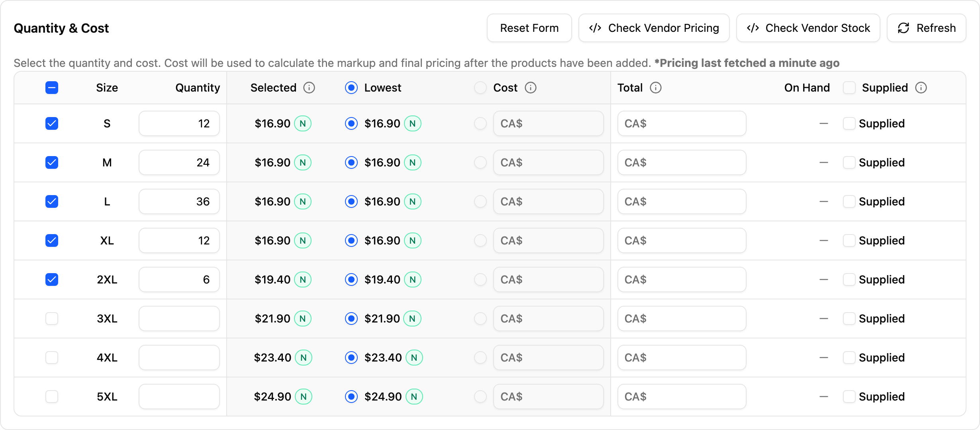The image size is (980, 430).
Task: Select the Cost radio in header
Action: click(x=480, y=88)
